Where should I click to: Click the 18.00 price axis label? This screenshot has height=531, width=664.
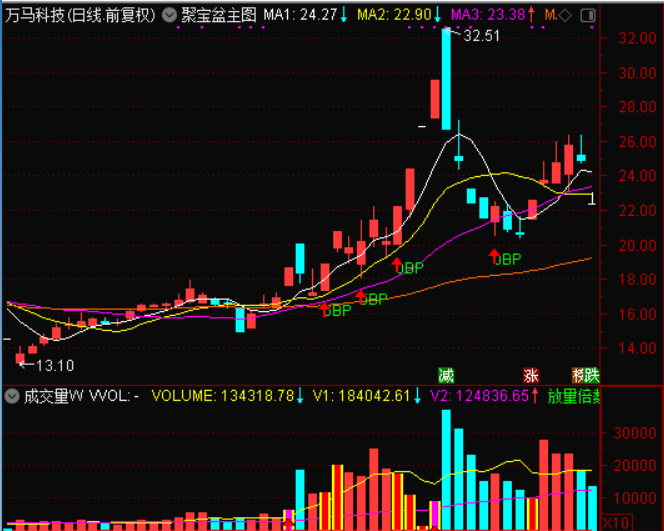637,279
